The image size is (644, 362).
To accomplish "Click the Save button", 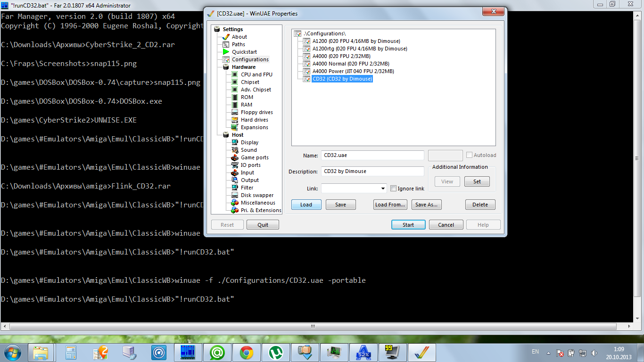I will (340, 205).
